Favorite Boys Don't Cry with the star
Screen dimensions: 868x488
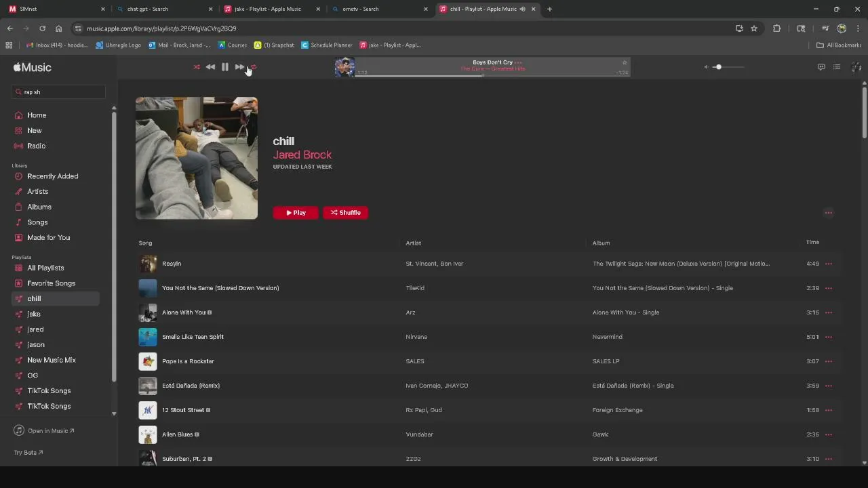coord(625,62)
